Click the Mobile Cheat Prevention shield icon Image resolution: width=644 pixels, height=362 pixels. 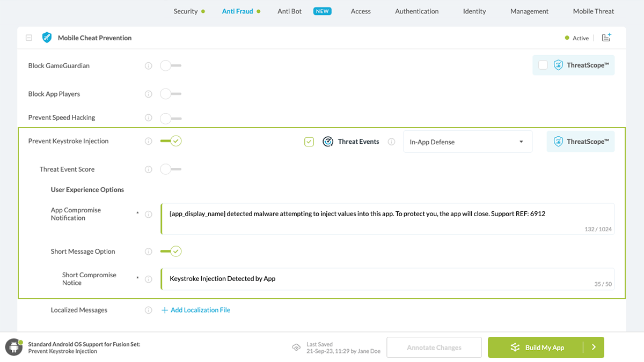click(47, 38)
